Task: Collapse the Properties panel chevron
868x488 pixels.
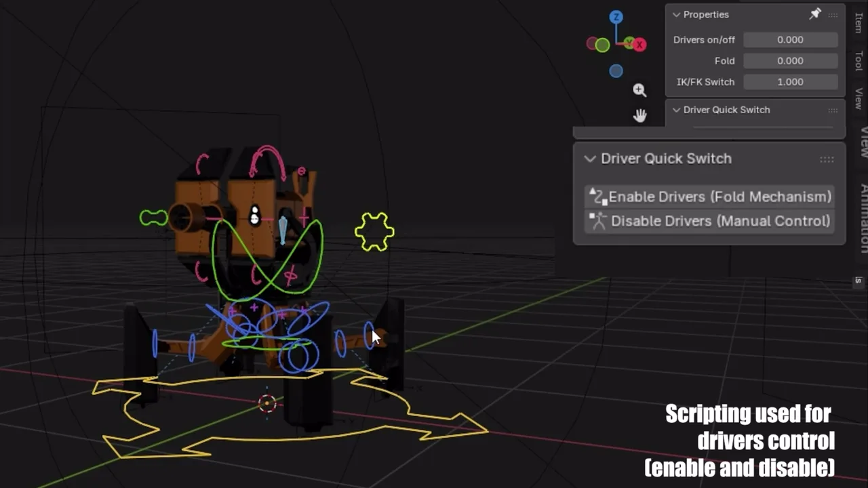Action: pyautogui.click(x=676, y=14)
